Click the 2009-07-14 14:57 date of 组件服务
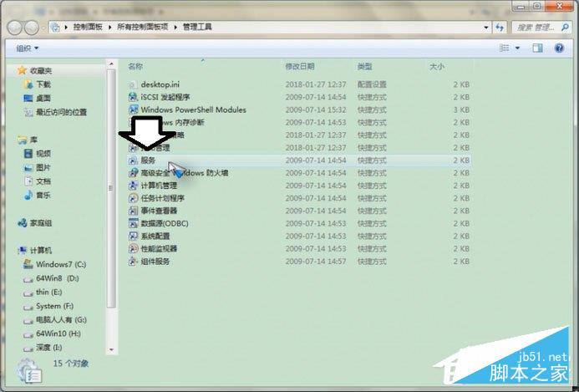This screenshot has height=392, width=579. pos(316,262)
